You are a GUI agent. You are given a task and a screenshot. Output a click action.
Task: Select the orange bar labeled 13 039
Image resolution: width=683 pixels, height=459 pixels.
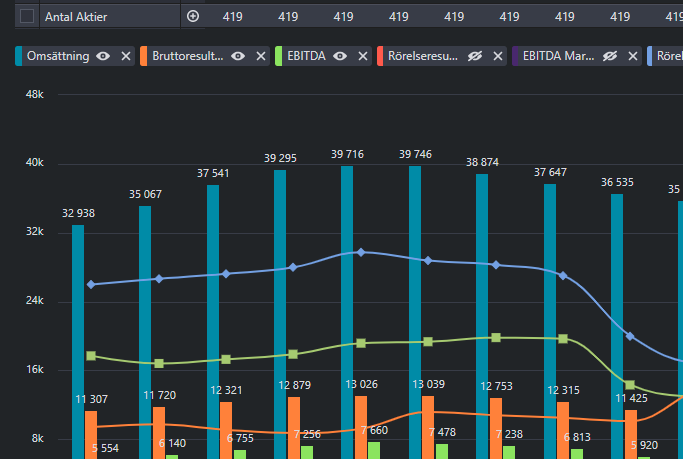point(428,427)
